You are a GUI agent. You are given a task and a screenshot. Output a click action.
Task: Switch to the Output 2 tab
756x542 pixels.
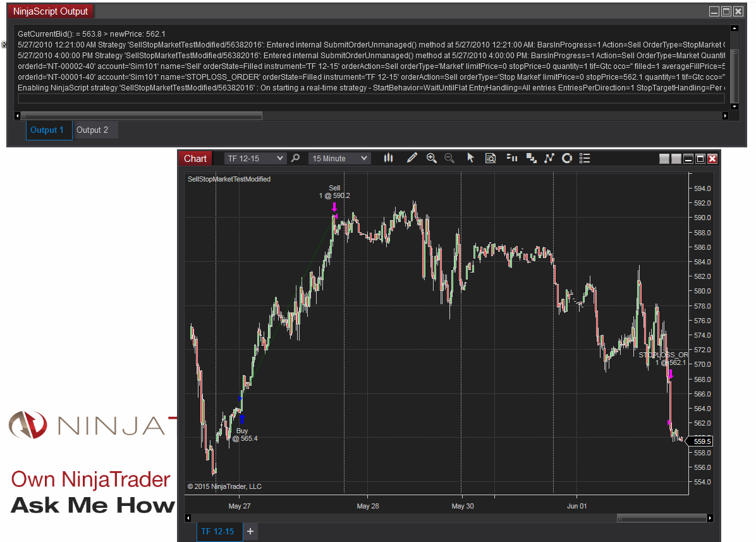95,130
